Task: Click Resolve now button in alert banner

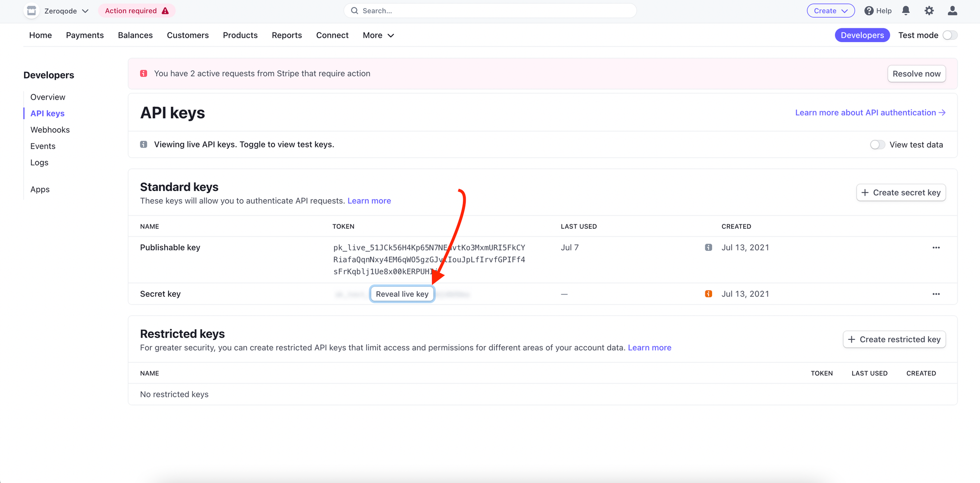Action: pos(916,74)
